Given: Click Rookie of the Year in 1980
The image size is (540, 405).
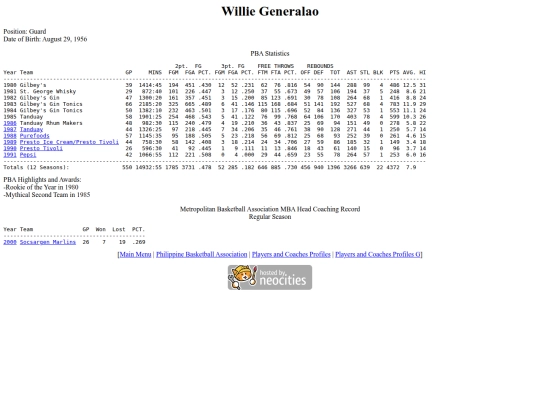Looking at the screenshot, I should click(x=41, y=187).
